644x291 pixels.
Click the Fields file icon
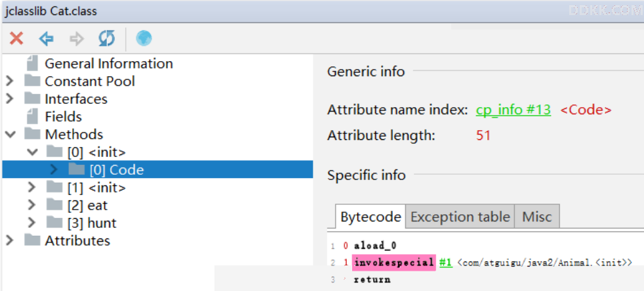[32, 116]
